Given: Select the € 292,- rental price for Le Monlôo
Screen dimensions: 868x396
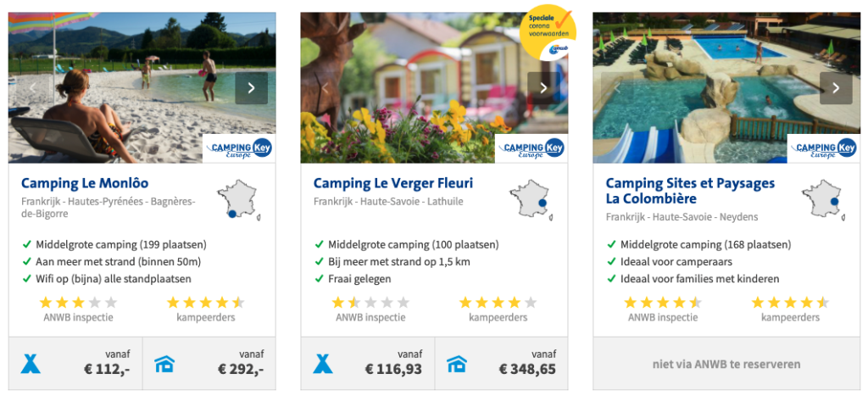Looking at the screenshot, I should tap(241, 369).
